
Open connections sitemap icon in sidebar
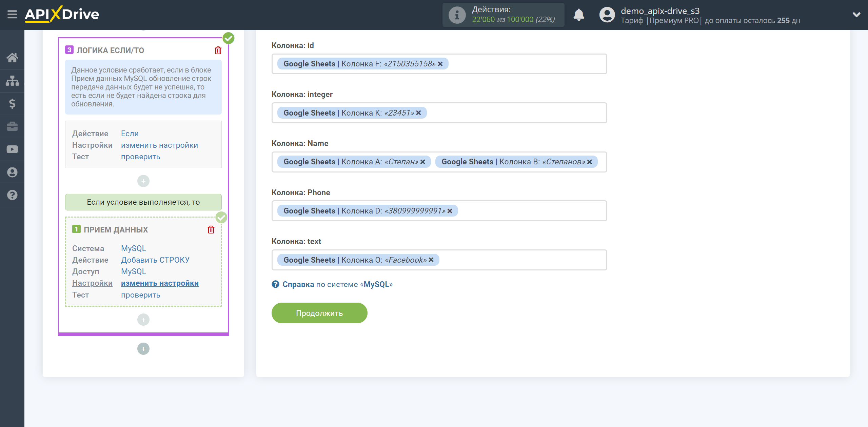pos(12,81)
